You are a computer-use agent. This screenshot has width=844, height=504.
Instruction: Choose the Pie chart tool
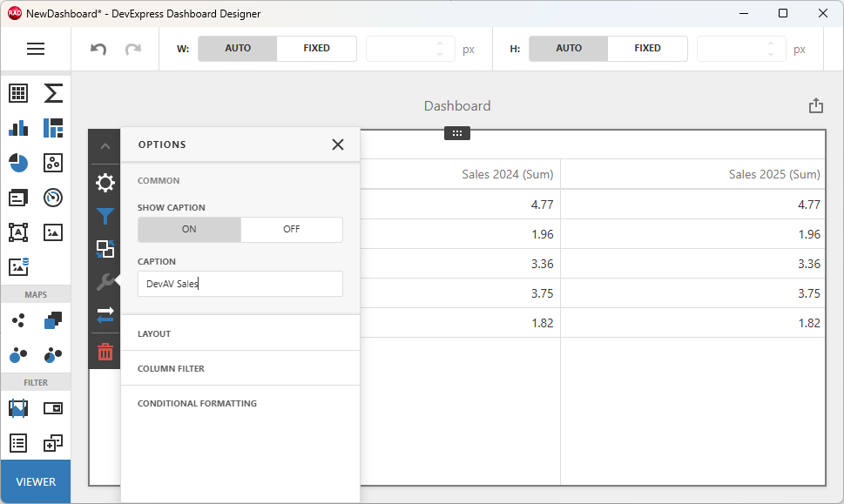pyautogui.click(x=18, y=163)
